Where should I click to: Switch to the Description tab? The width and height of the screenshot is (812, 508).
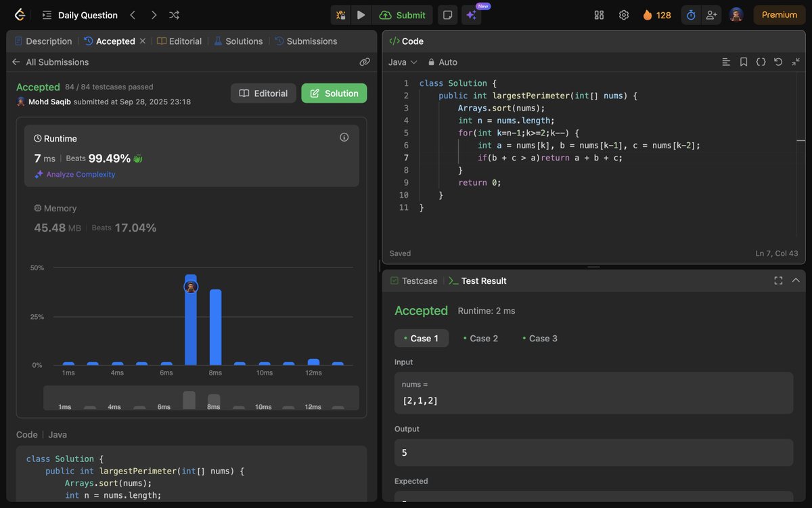point(43,41)
